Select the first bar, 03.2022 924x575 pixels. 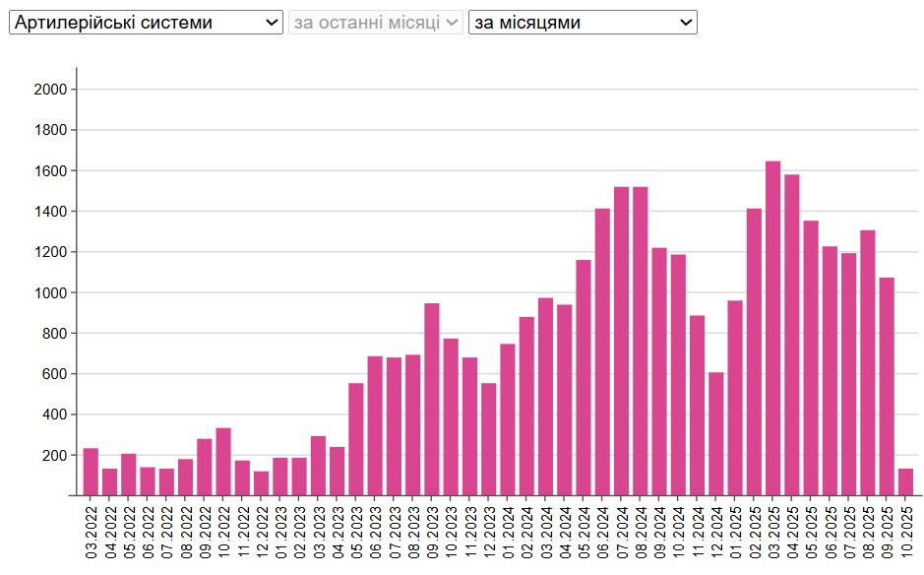pyautogui.click(x=91, y=472)
